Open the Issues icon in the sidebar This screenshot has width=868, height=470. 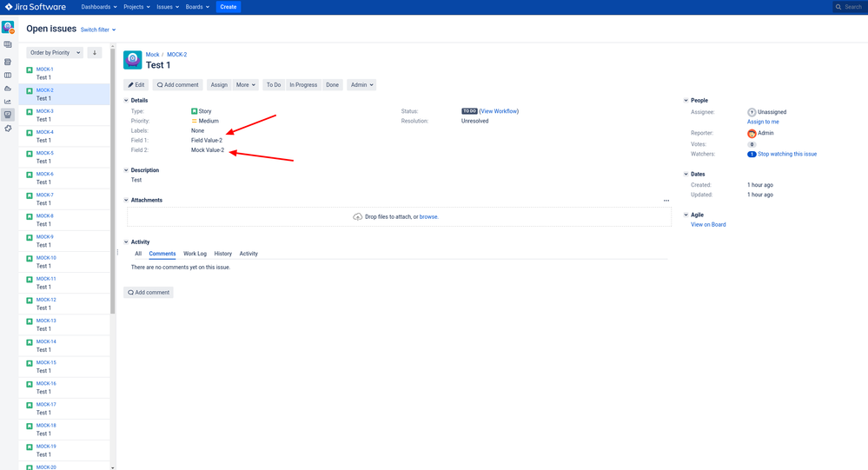point(8,116)
